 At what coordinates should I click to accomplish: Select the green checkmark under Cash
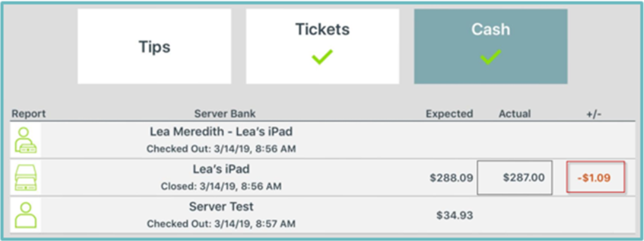click(490, 57)
